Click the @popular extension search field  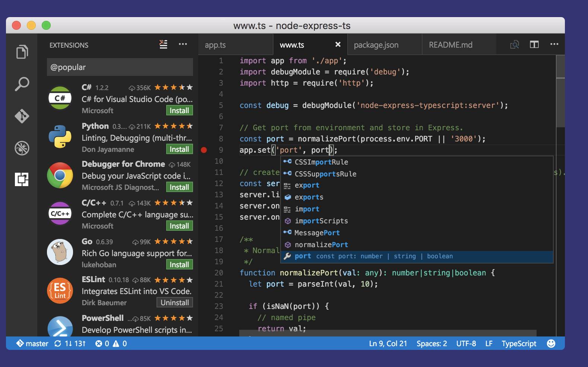click(120, 67)
